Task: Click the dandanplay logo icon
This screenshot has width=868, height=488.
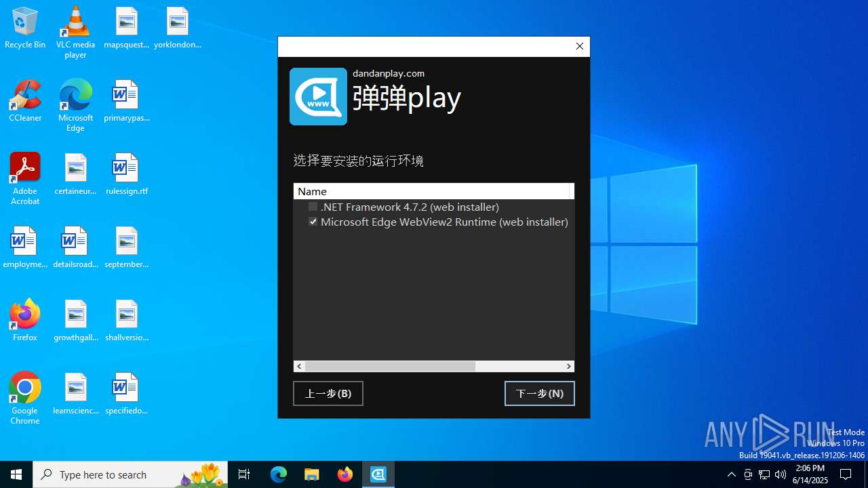Action: click(x=318, y=96)
